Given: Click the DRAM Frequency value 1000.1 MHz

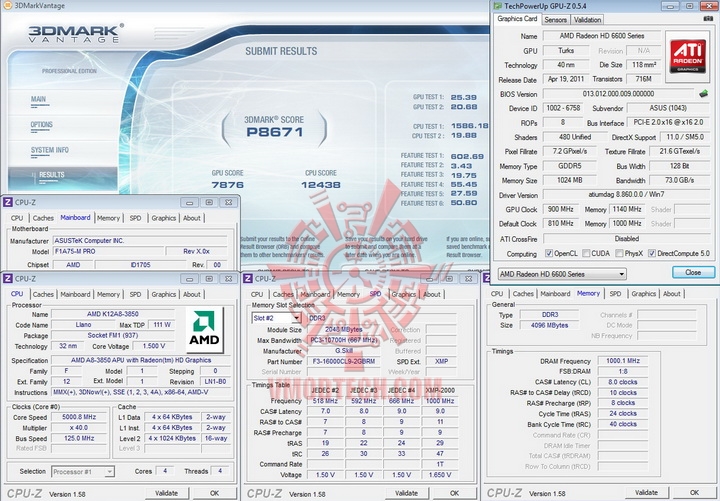Looking at the screenshot, I should [623, 361].
